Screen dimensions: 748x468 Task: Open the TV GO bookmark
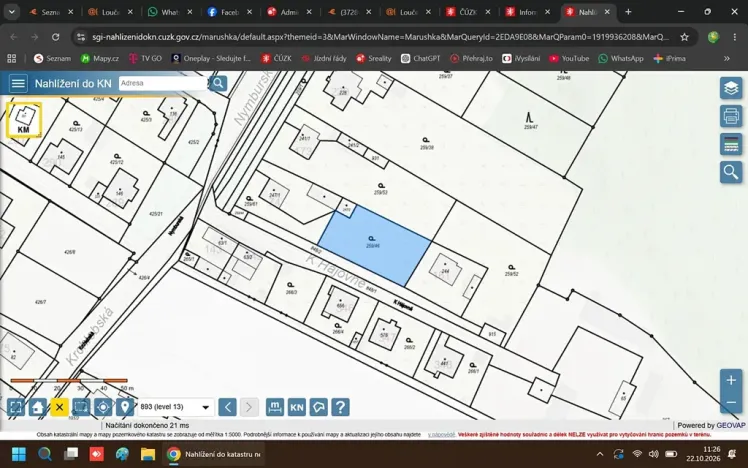click(145, 58)
